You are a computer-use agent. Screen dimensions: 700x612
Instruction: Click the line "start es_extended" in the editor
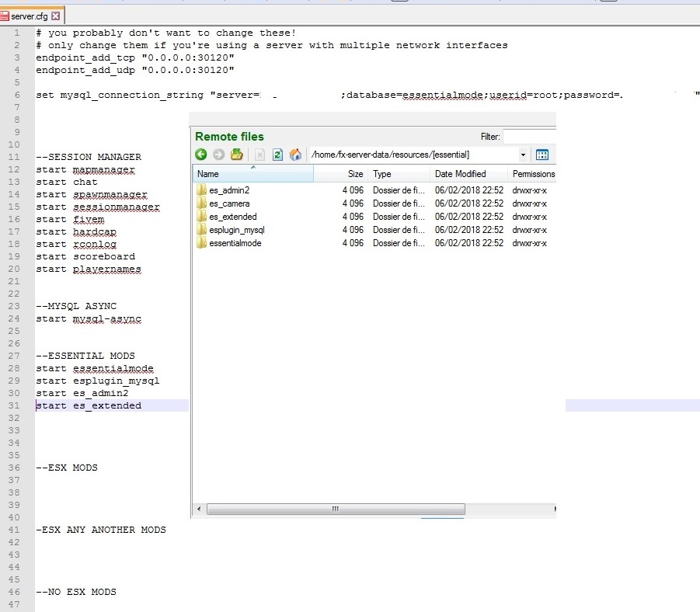click(x=89, y=405)
